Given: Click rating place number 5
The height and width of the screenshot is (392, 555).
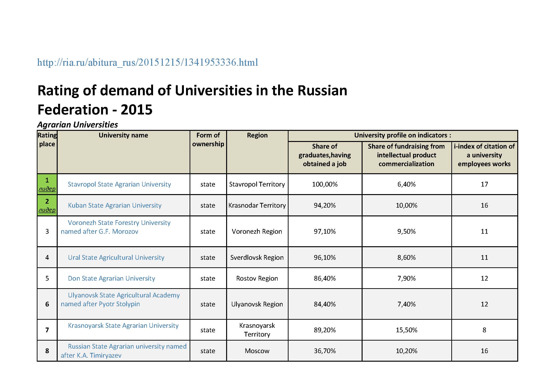Looking at the screenshot, I should [x=47, y=278].
